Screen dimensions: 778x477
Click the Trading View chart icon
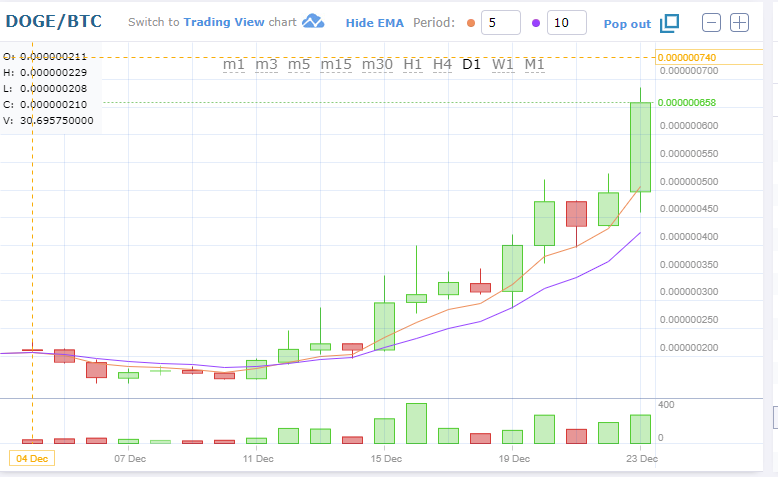click(313, 21)
